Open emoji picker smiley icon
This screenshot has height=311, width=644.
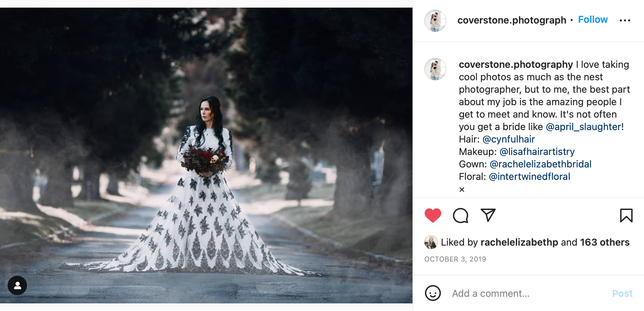tap(433, 293)
